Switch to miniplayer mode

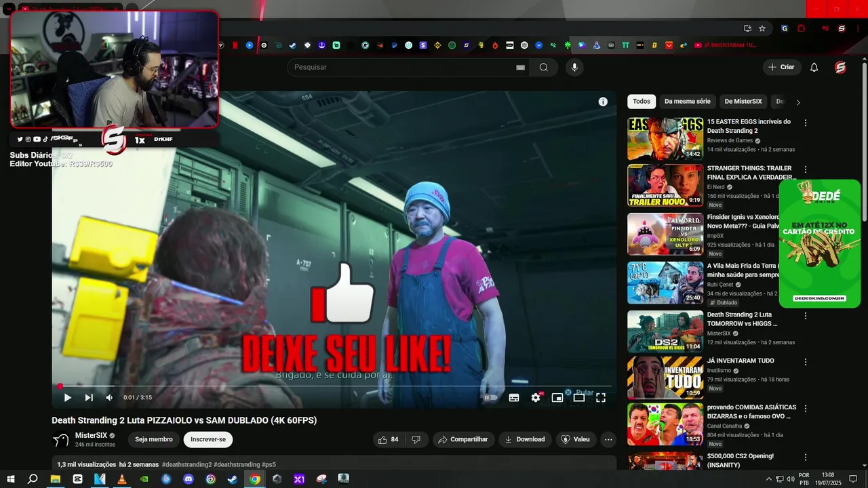pos(557,398)
